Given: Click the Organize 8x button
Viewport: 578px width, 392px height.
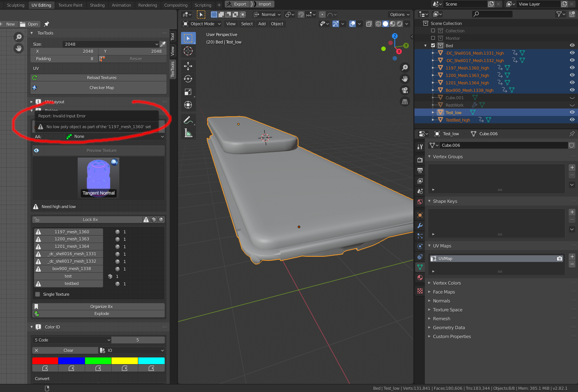Looking at the screenshot, I should (x=99, y=307).
